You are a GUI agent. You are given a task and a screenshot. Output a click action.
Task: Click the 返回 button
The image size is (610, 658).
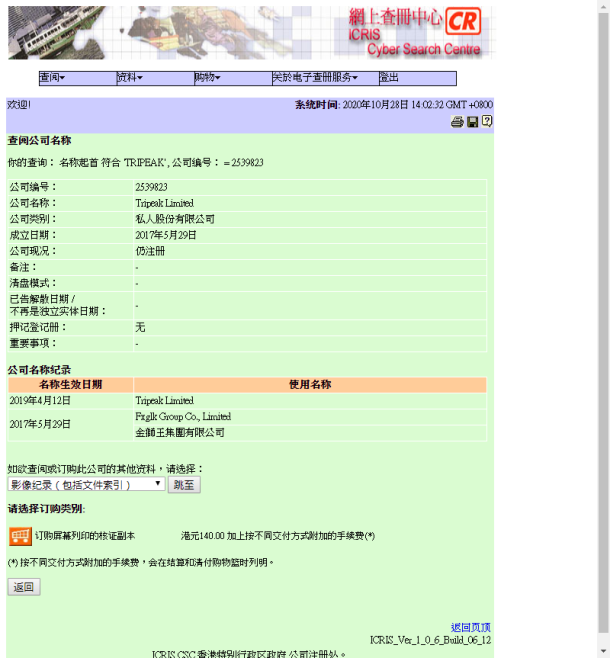pos(24,587)
